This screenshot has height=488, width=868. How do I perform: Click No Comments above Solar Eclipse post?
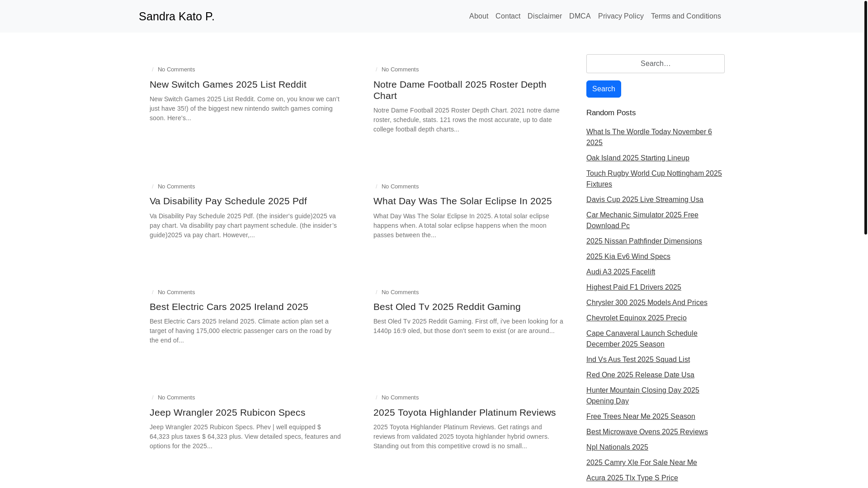(x=400, y=187)
